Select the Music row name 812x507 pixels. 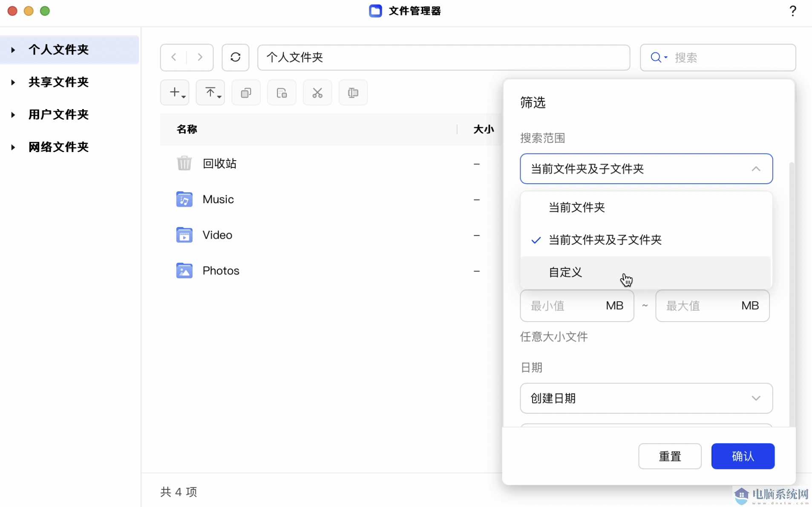point(218,199)
